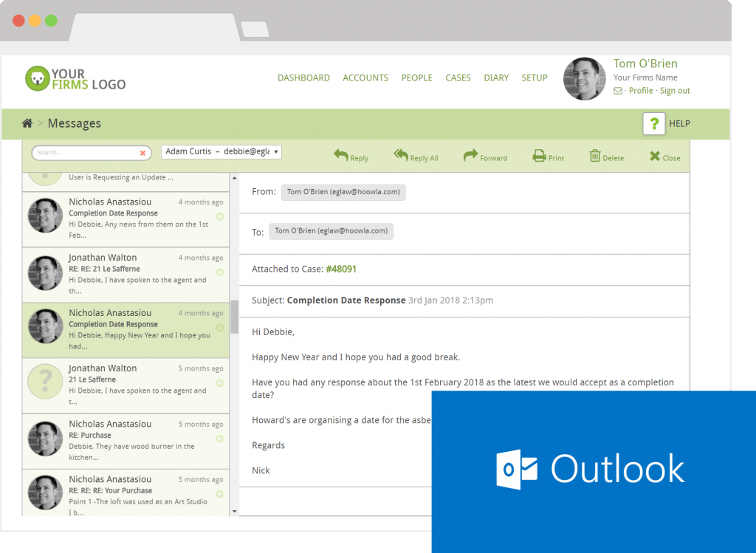Open the Diary menu
The height and width of the screenshot is (553, 756).
496,78
